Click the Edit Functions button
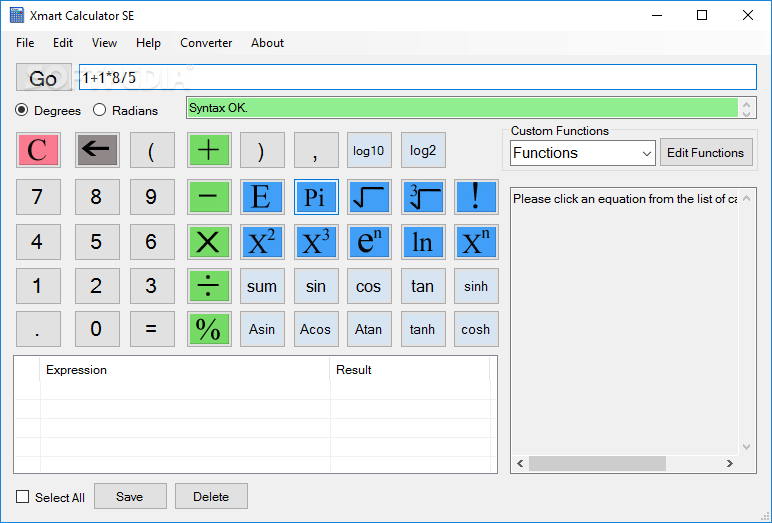Image resolution: width=772 pixels, height=523 pixels. pyautogui.click(x=706, y=153)
